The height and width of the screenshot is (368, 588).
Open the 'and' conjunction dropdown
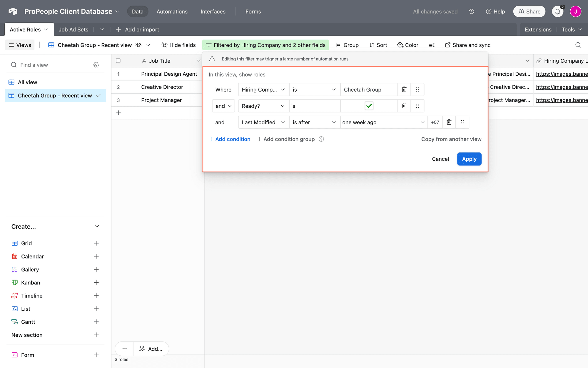click(223, 106)
